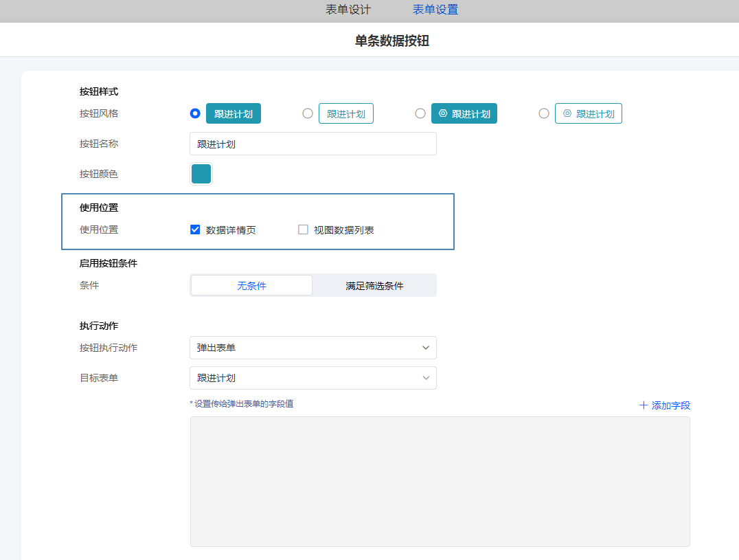Screen dimensions: 739x560
Task: Uncheck the 数据详情页 checkbox
Action: point(195,229)
